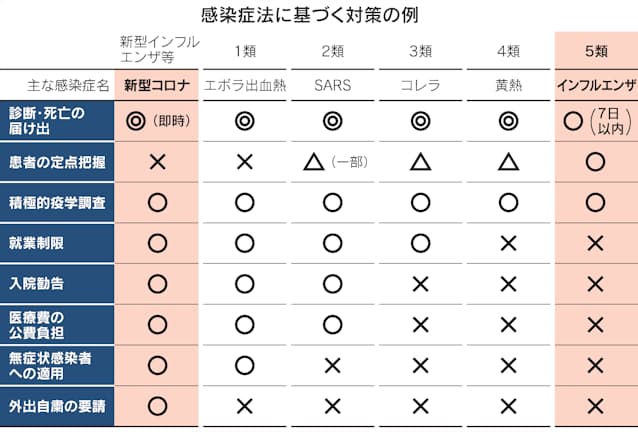Click the circle for エボラ出血熱 in 無症状感染者への適用
Viewport: 638px width, 432px height.
coord(244,365)
